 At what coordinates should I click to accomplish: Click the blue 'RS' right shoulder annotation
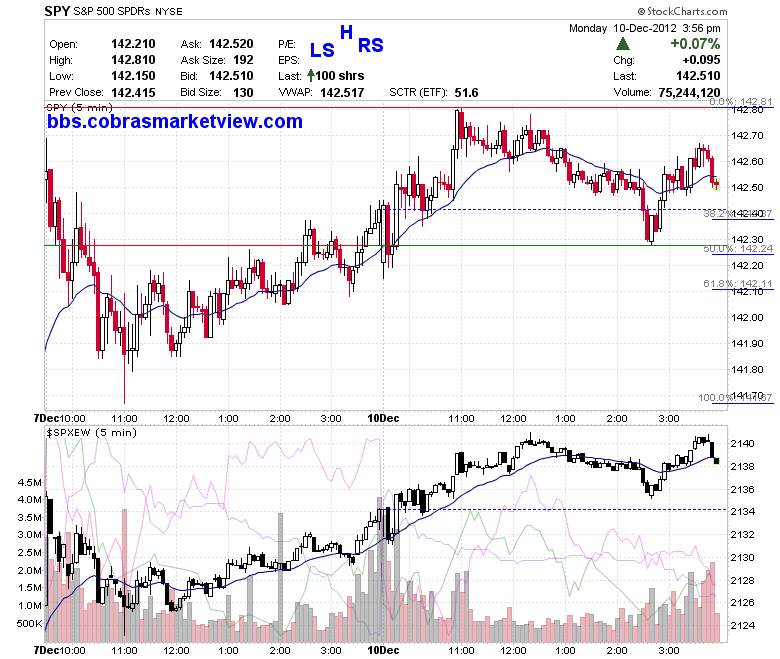pyautogui.click(x=371, y=45)
